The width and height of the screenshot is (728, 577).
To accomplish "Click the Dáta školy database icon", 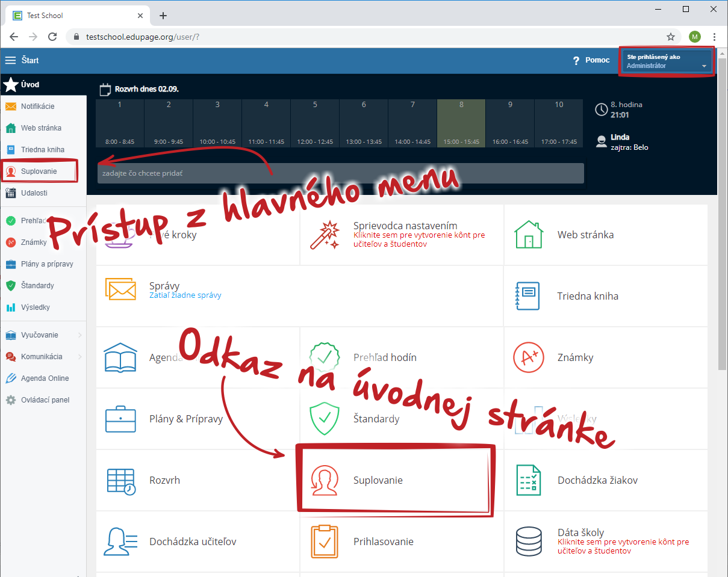I will pos(528,542).
